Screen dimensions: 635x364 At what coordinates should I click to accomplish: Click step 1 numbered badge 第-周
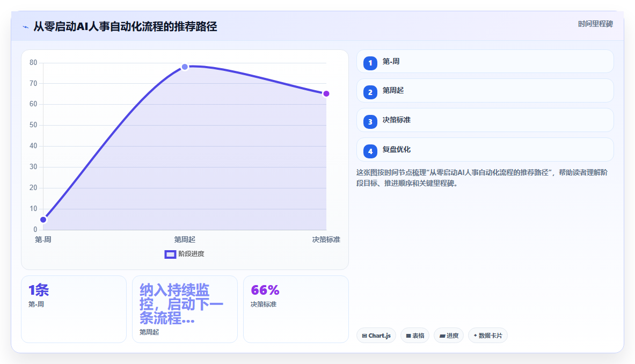coord(370,63)
